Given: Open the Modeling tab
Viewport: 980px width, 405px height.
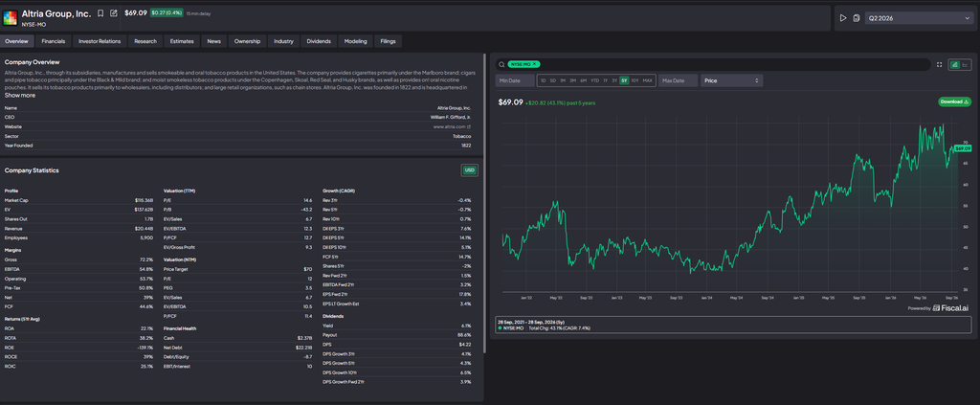Looking at the screenshot, I should click(356, 41).
